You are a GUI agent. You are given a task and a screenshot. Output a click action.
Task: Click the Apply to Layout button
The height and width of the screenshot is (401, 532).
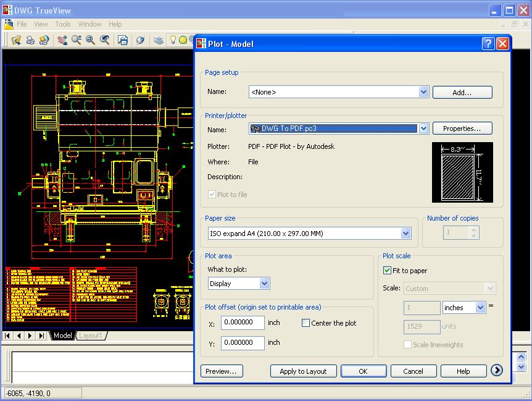coord(303,371)
